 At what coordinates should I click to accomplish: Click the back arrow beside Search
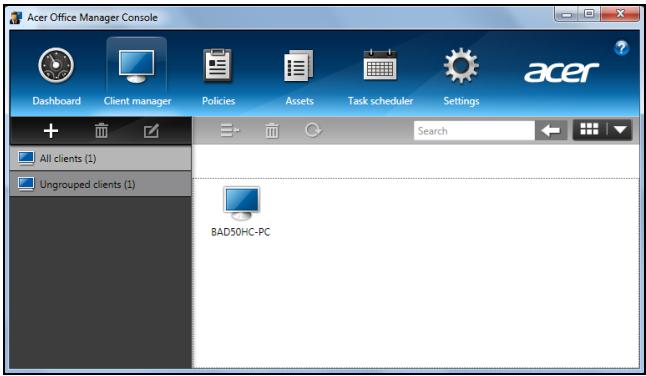click(x=551, y=131)
